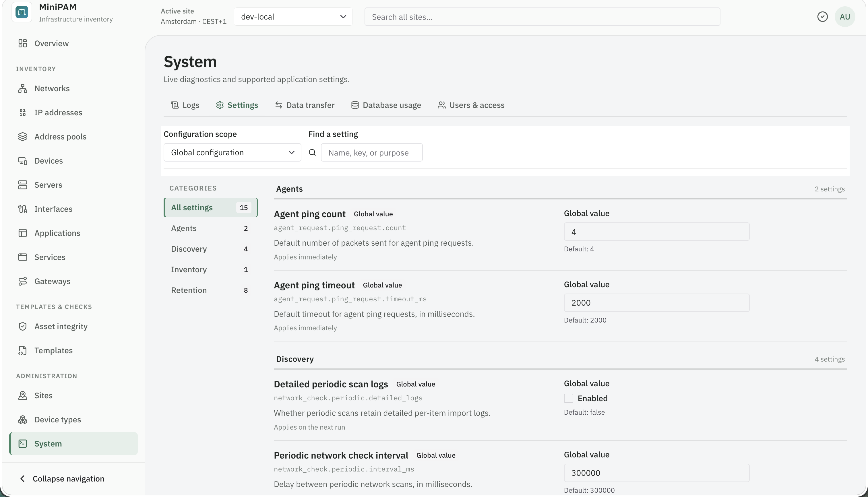
Task: Click the Search all sites field
Action: coord(542,17)
